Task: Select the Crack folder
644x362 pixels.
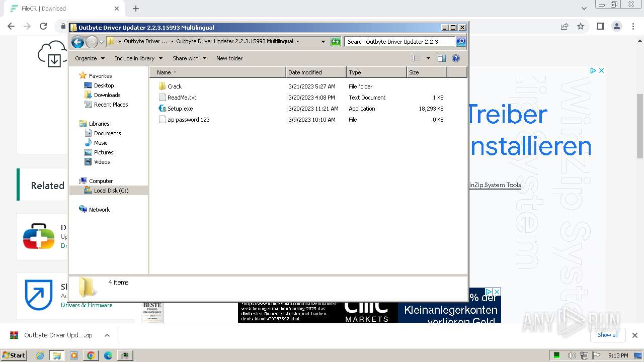Action: tap(175, 86)
